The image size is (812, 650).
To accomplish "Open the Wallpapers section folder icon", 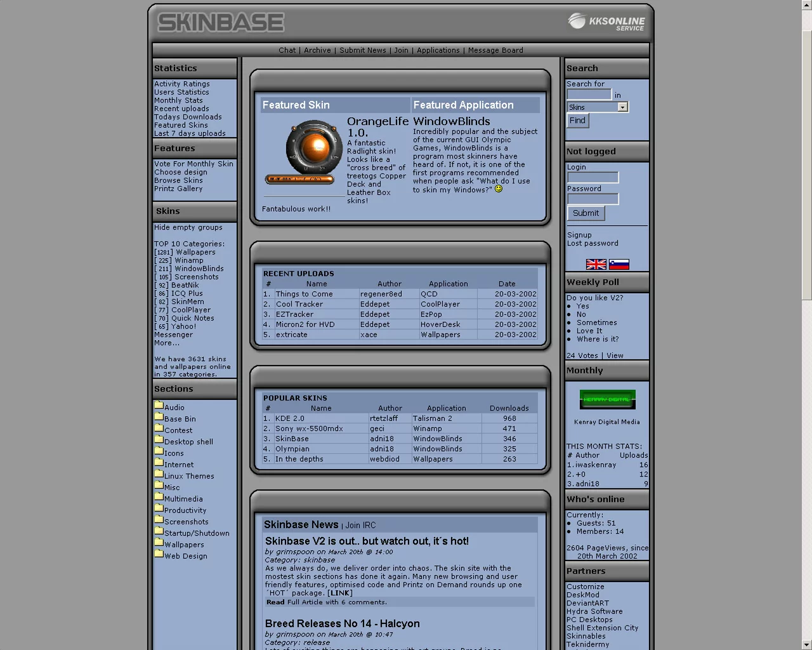I will 159,543.
